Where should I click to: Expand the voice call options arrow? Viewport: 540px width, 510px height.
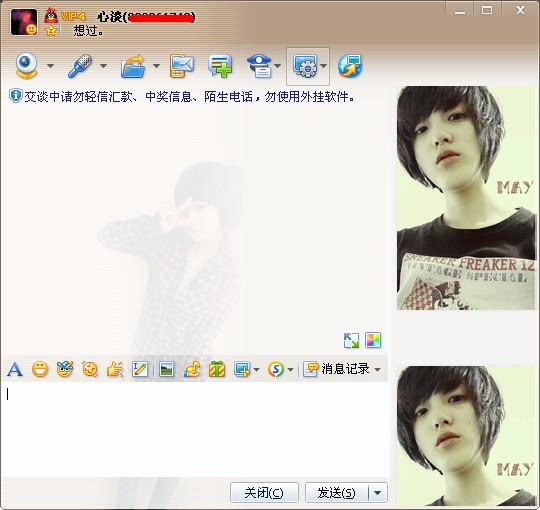(104, 66)
